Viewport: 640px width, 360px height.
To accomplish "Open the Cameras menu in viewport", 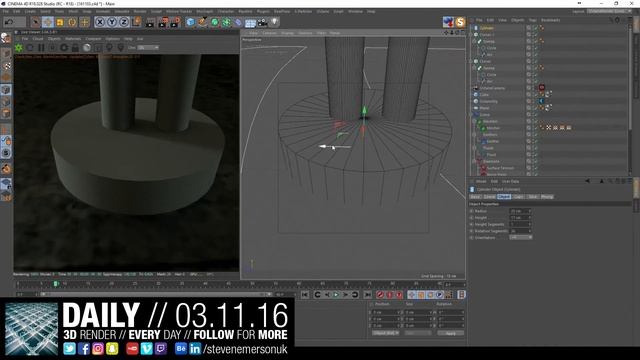I will 269,33.
